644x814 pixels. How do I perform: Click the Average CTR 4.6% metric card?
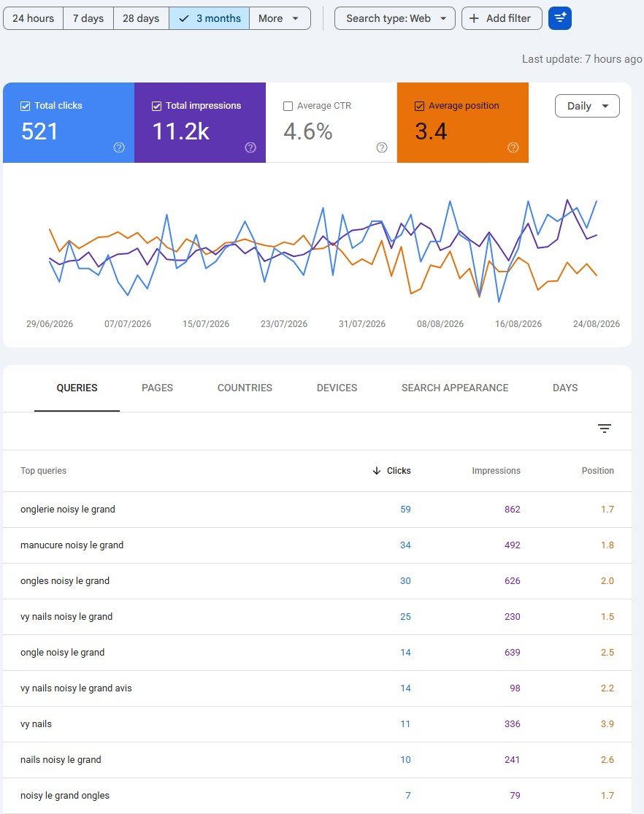coord(331,123)
